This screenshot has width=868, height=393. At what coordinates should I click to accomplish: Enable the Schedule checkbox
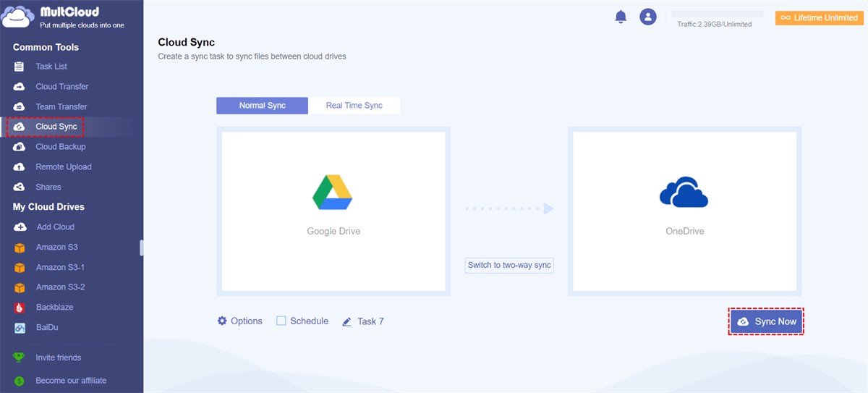click(x=281, y=321)
